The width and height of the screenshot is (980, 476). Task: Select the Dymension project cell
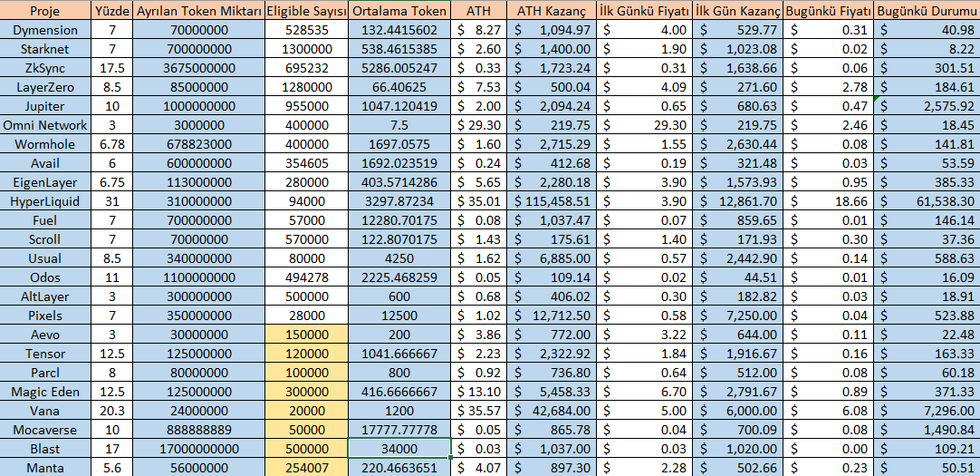point(45,30)
